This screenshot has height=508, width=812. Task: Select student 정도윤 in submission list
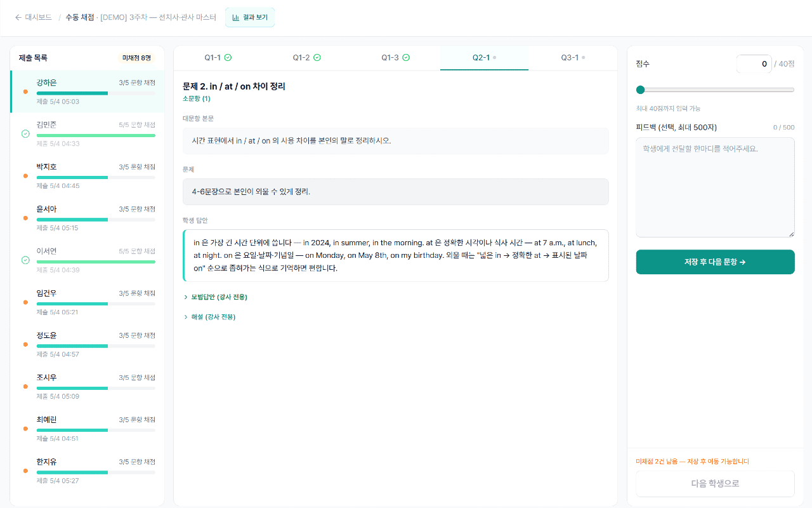(88, 345)
